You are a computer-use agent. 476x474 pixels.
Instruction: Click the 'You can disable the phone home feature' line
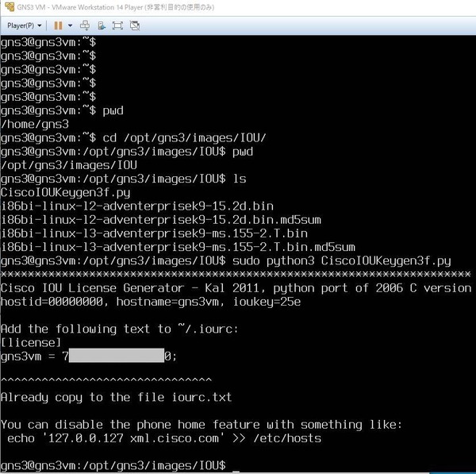click(x=202, y=425)
